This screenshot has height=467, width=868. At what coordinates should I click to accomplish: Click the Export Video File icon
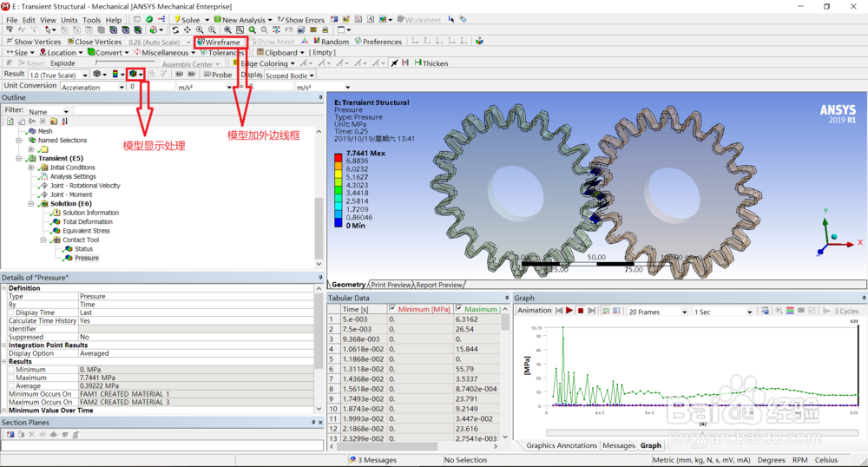point(765,311)
